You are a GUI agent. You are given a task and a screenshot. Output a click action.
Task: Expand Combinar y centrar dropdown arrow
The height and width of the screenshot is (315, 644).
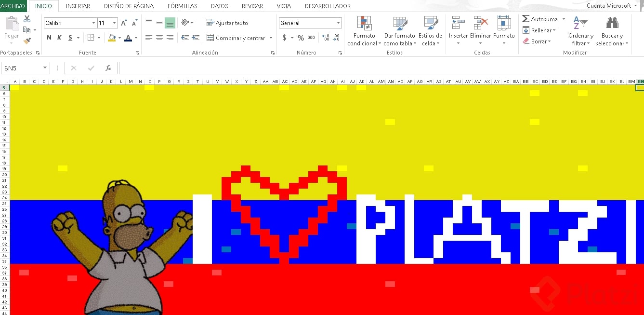[271, 38]
